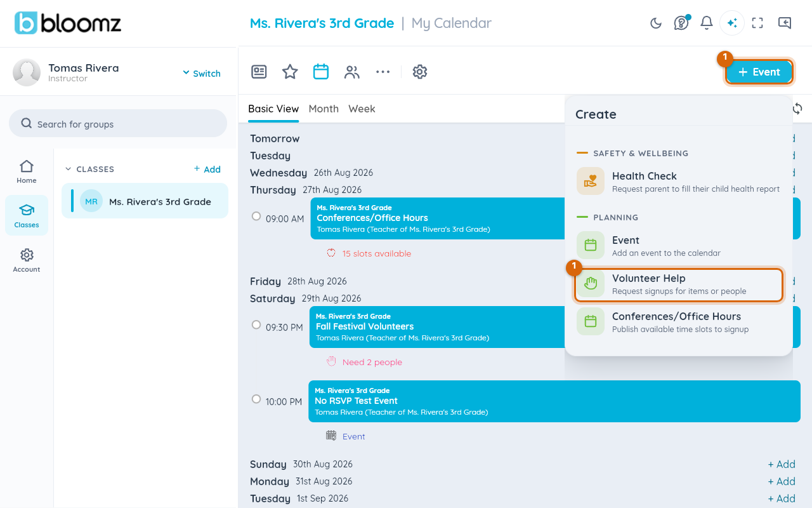Open class settings gear icon
Viewport: 812px width, 508px height.
pyautogui.click(x=419, y=72)
